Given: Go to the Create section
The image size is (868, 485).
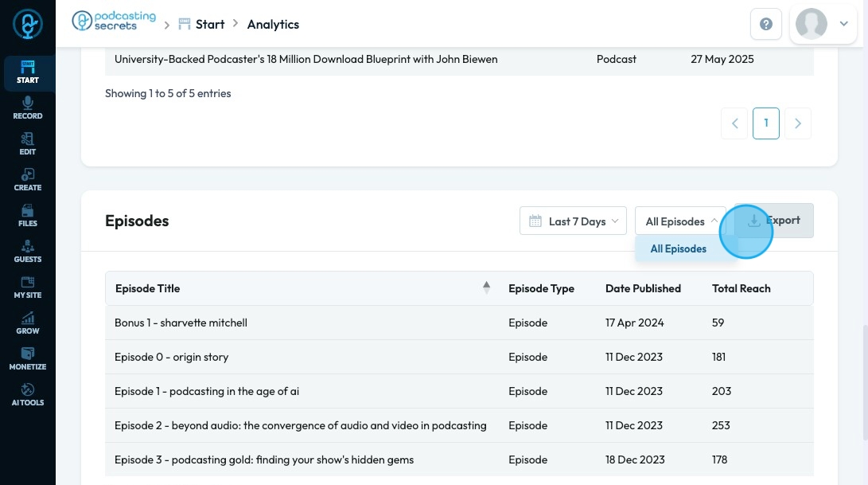Looking at the screenshot, I should tap(27, 180).
